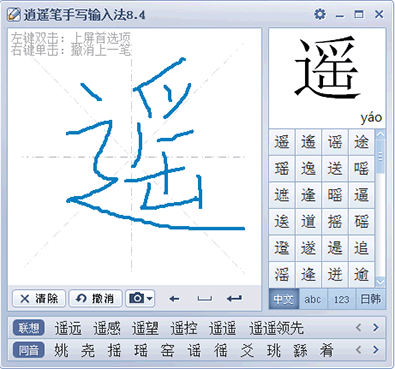The image size is (395, 369).
Task: Click the 清除 clear button
Action: tap(39, 298)
